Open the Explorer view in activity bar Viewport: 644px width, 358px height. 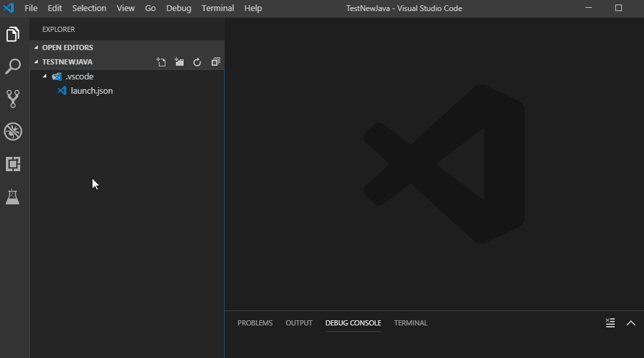13,34
